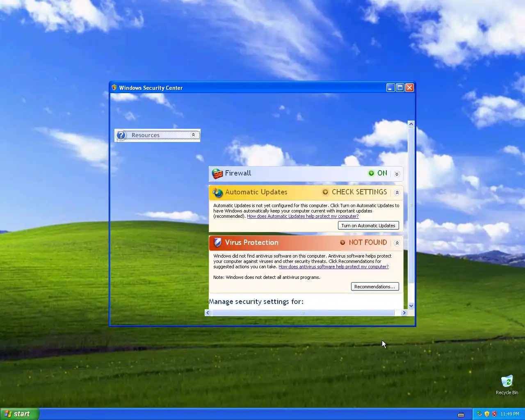Click the Resources panel header label

(x=146, y=135)
